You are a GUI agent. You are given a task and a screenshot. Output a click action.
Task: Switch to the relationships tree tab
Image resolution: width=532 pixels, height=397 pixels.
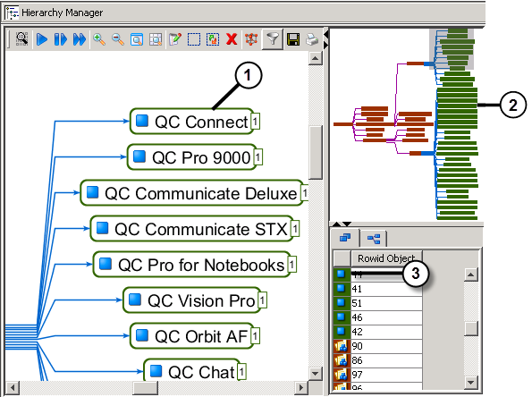(374, 239)
